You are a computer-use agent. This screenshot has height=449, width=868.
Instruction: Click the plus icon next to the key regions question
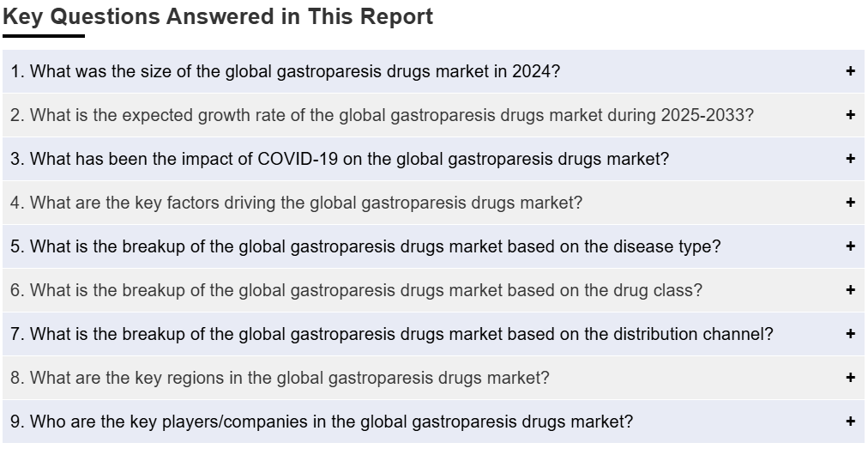[x=851, y=378]
